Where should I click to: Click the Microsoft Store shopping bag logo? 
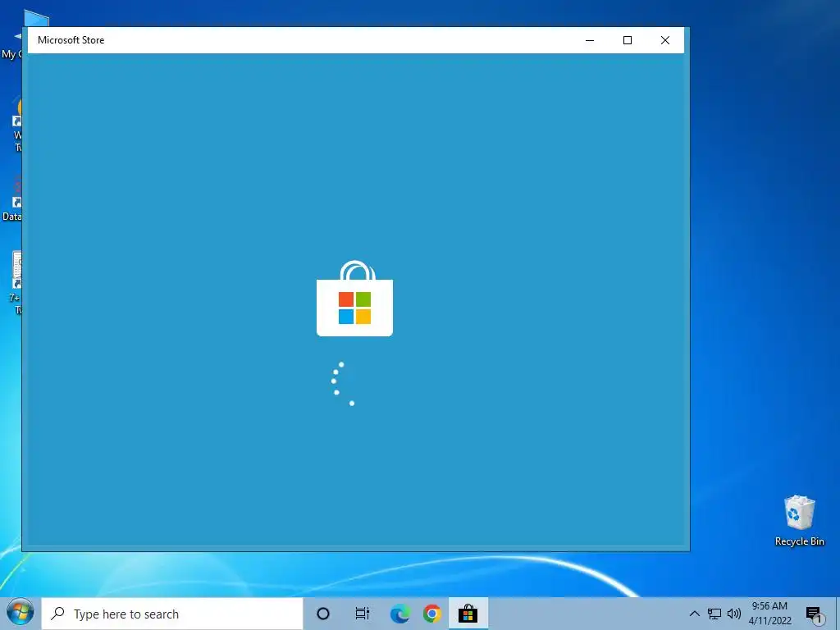[354, 299]
